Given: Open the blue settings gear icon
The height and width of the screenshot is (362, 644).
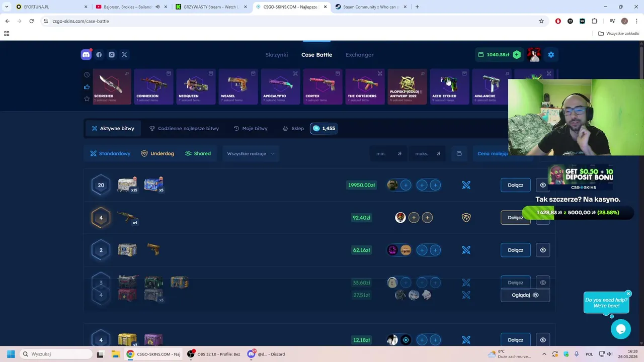Looking at the screenshot, I should click(x=551, y=54).
